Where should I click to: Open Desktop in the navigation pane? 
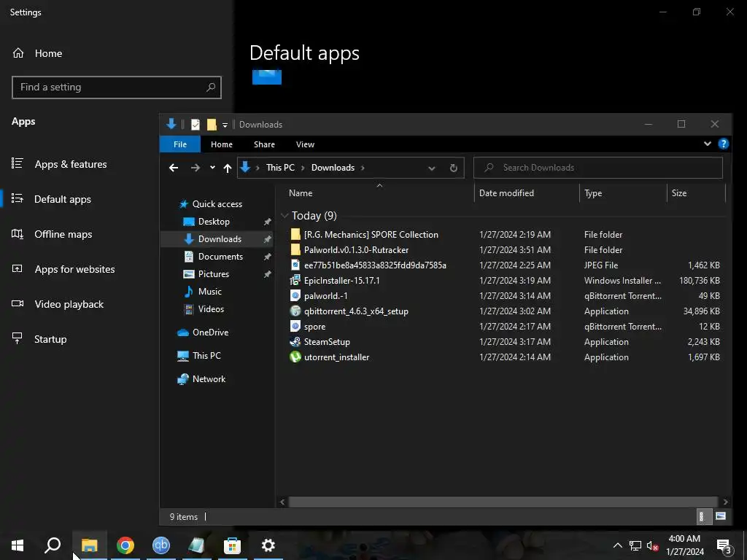click(214, 222)
